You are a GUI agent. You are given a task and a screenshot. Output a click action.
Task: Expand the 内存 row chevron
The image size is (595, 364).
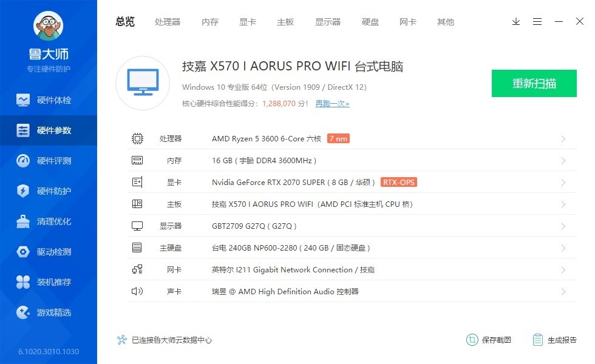coord(563,161)
